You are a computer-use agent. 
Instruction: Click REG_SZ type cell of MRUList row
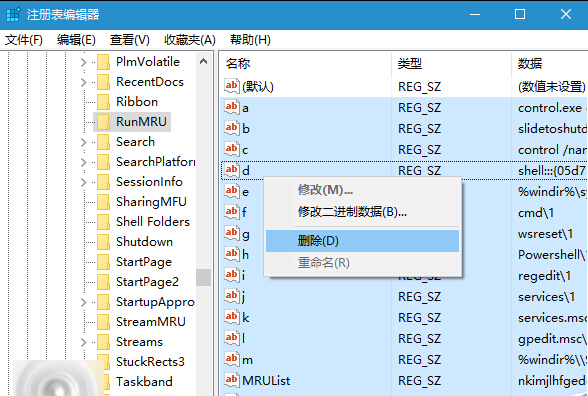click(419, 381)
